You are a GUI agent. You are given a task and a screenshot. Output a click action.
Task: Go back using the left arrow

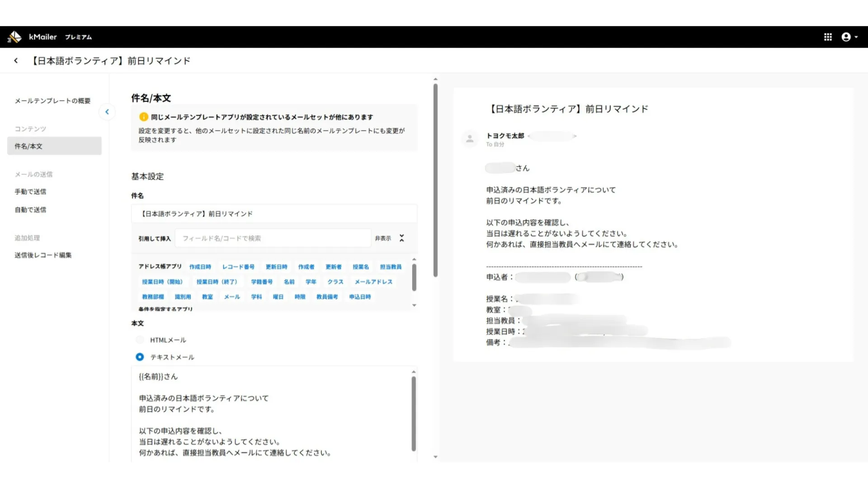(x=16, y=61)
